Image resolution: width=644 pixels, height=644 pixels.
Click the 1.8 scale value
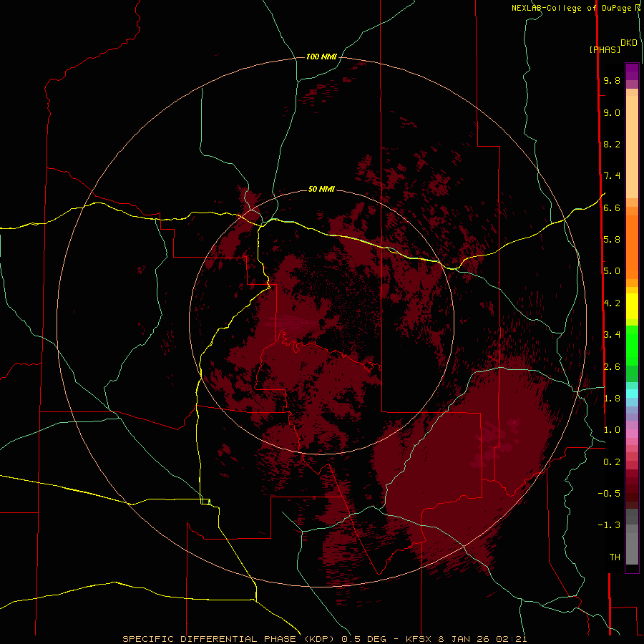point(612,399)
